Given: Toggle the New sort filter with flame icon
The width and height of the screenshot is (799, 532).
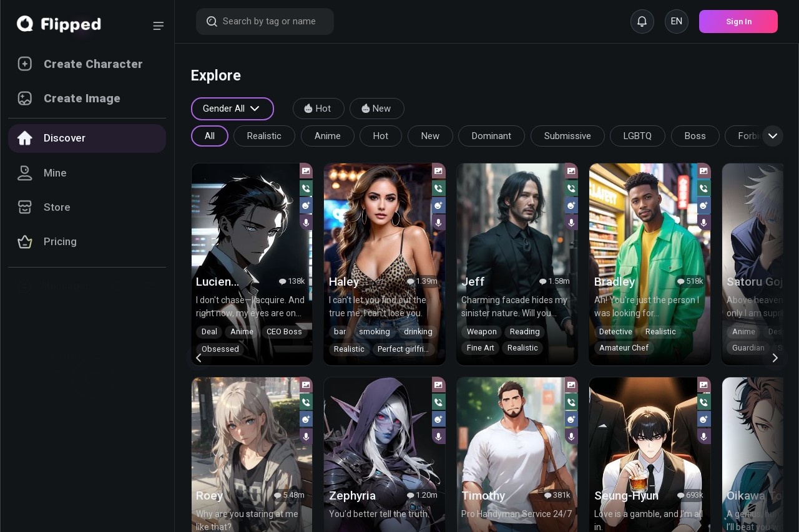Looking at the screenshot, I should 377,109.
